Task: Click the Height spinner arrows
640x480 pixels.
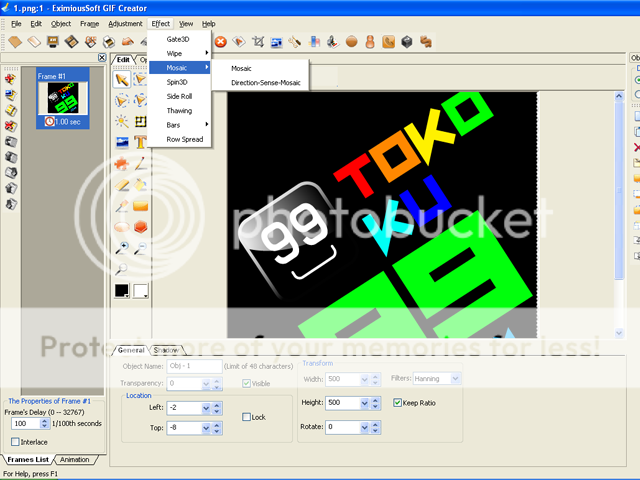Action: click(376, 403)
